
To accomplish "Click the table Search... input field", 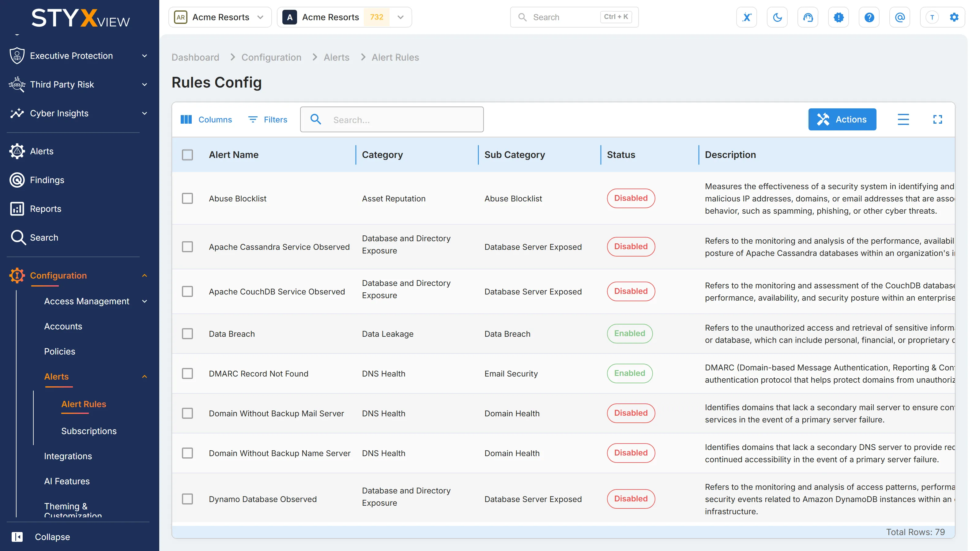I will pos(392,119).
